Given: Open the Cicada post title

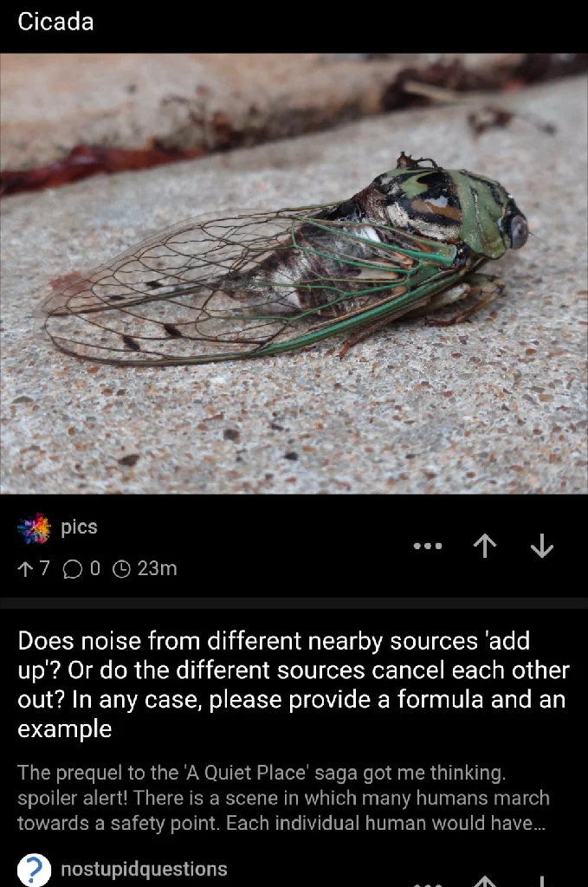Looking at the screenshot, I should point(55,22).
